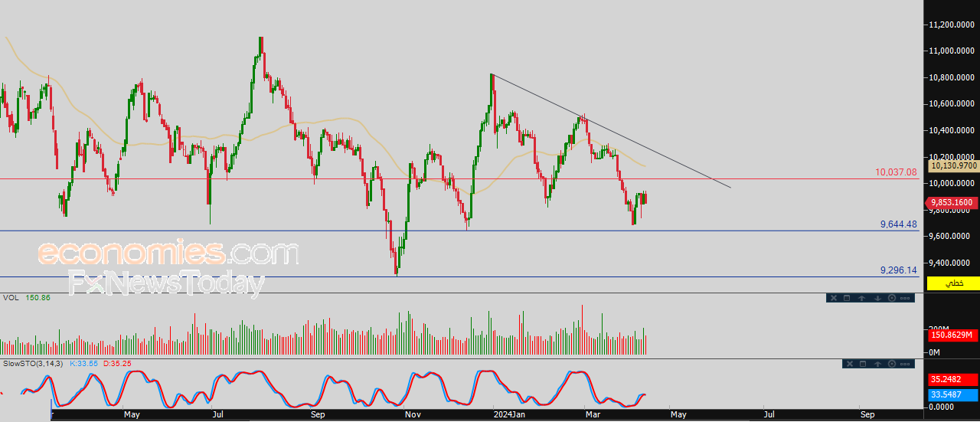Select the 9,644.48 support line label
Image resolution: width=980 pixels, height=422 pixels.
[898, 224]
